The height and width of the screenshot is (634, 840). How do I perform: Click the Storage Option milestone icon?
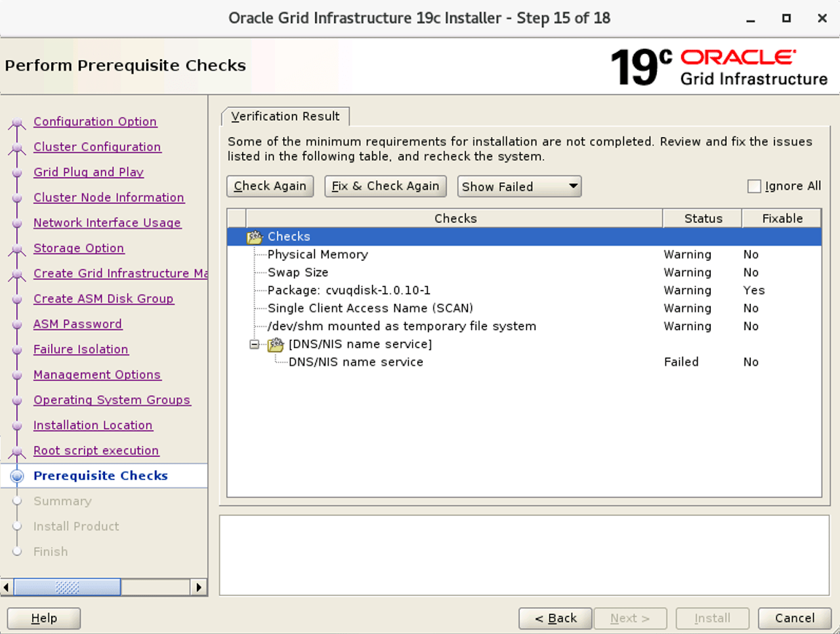pos(16,248)
